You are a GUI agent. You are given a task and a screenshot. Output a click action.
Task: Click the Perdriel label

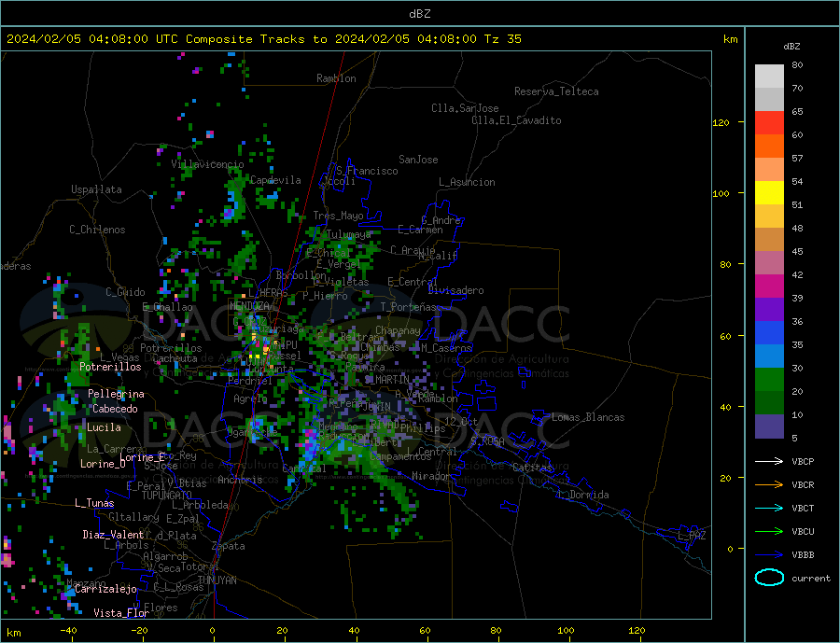tap(250, 381)
